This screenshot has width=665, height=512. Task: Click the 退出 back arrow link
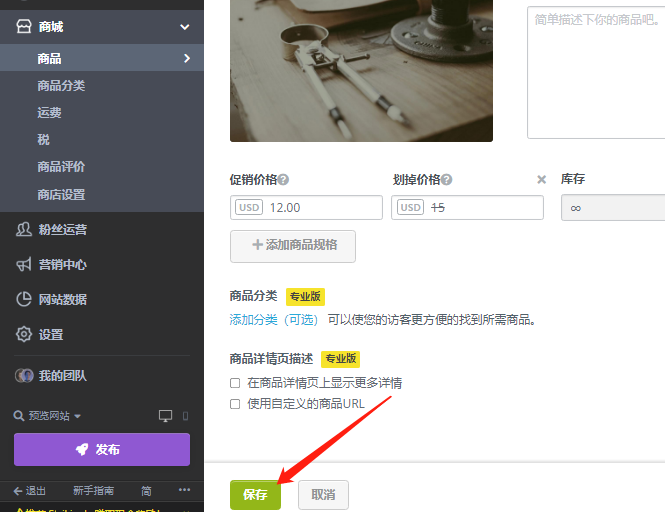point(29,491)
